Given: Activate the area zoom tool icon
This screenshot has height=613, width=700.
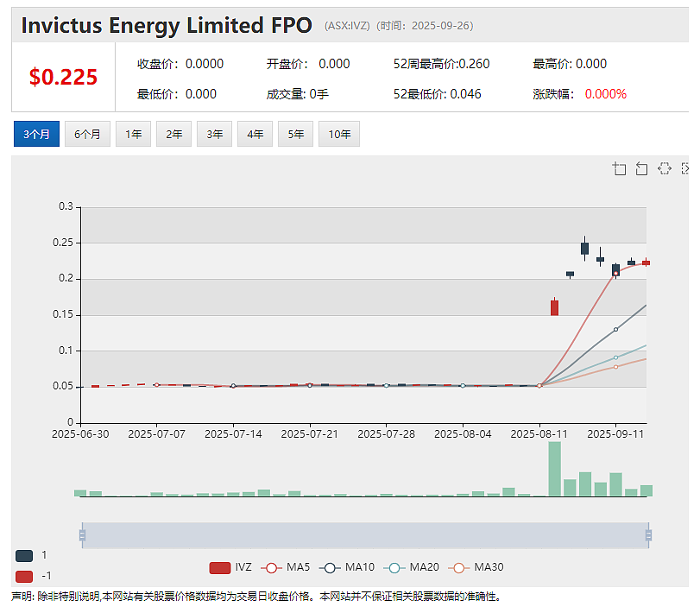Looking at the screenshot, I should (619, 168).
